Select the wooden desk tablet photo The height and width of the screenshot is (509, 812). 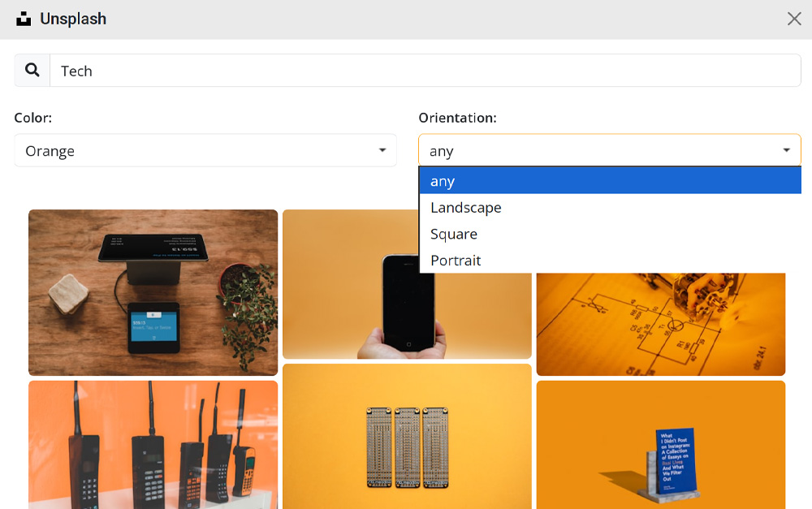pos(153,292)
